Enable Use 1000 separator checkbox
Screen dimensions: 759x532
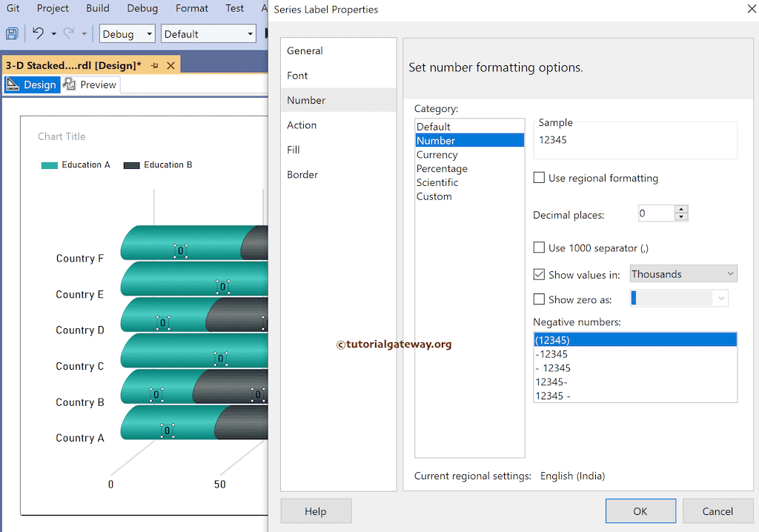(539, 247)
